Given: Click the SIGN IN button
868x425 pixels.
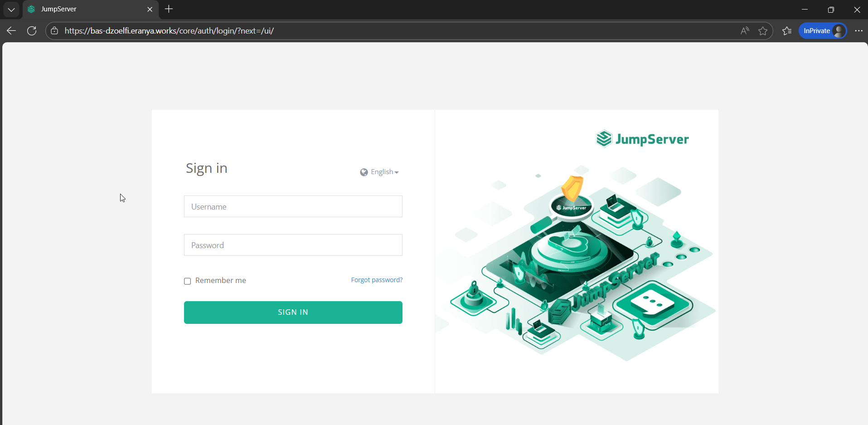Looking at the screenshot, I should tap(293, 312).
